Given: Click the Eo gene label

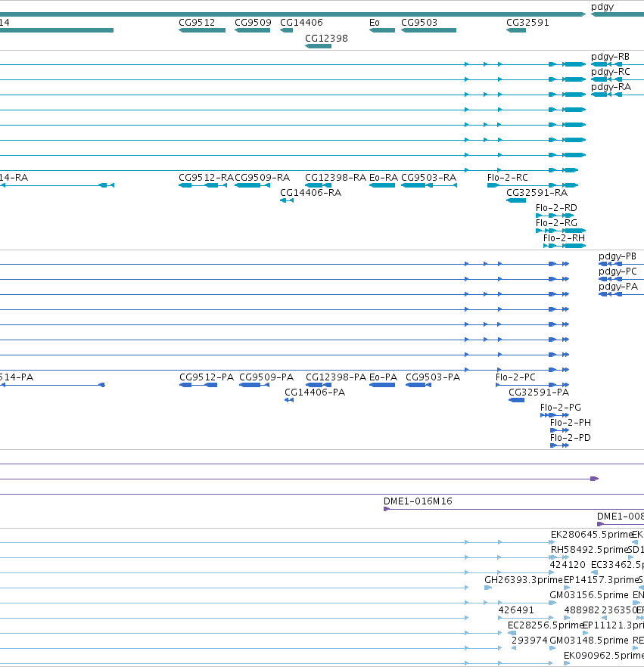Looking at the screenshot, I should pos(374,23).
